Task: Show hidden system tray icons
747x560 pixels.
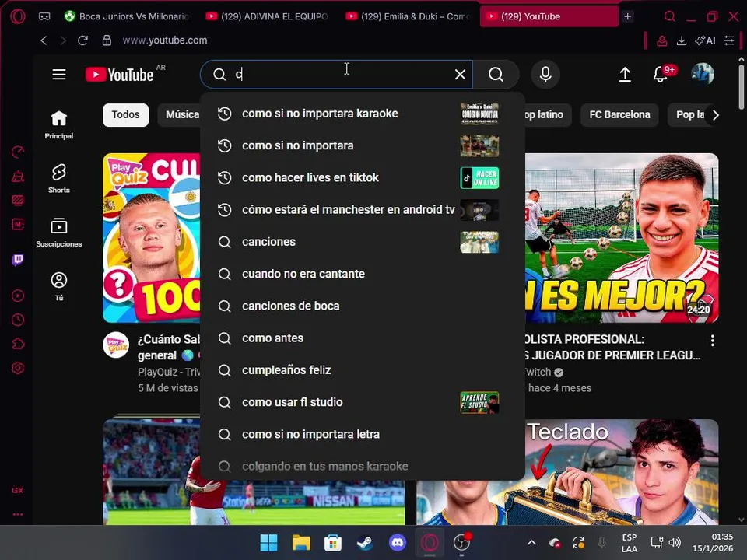Action: click(531, 542)
